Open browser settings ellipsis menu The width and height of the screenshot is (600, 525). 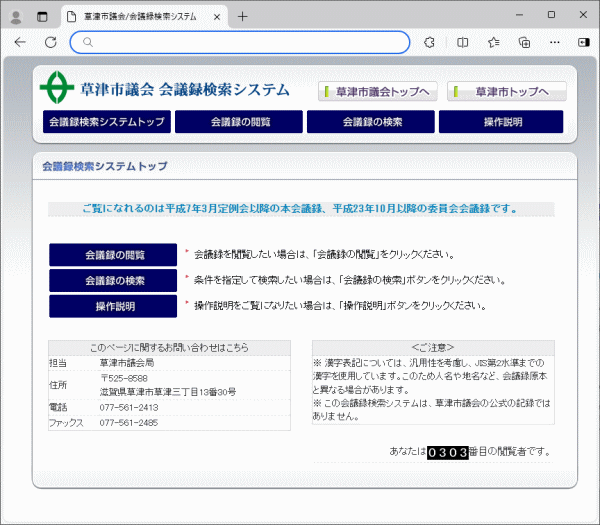pos(554,42)
